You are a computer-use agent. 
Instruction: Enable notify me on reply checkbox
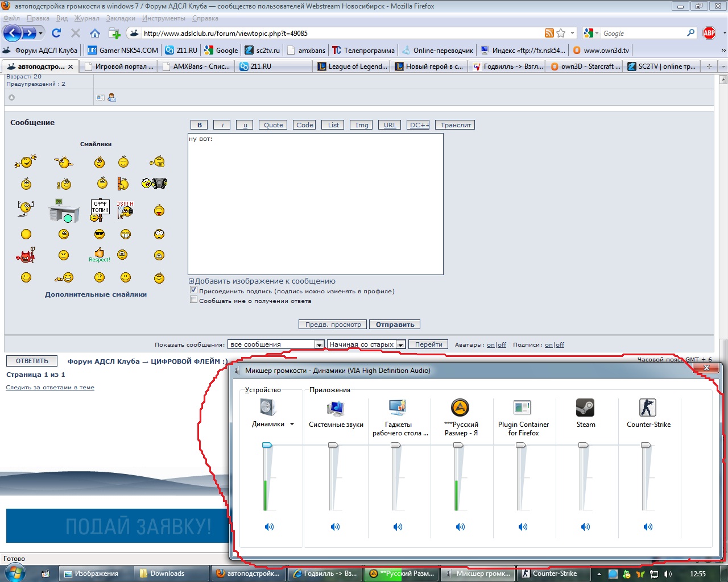(x=193, y=300)
